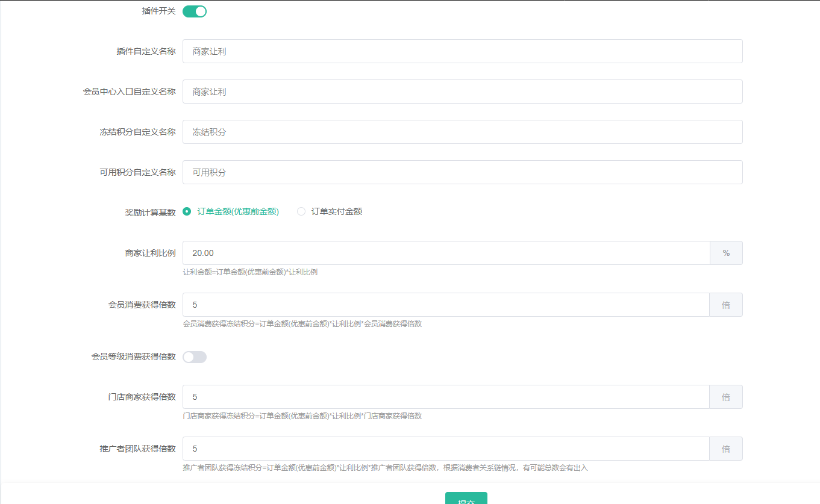Click the 倍 suffix of 会员消费获得倍数

(x=726, y=305)
